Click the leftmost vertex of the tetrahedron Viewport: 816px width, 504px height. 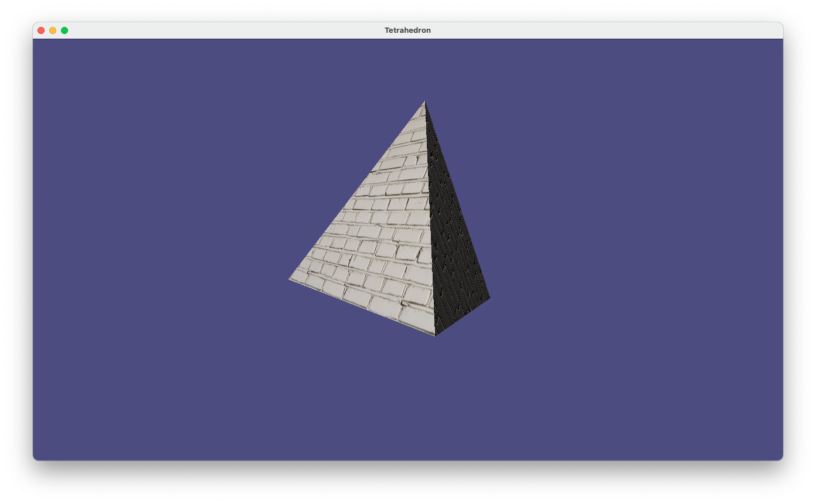pyautogui.click(x=290, y=279)
